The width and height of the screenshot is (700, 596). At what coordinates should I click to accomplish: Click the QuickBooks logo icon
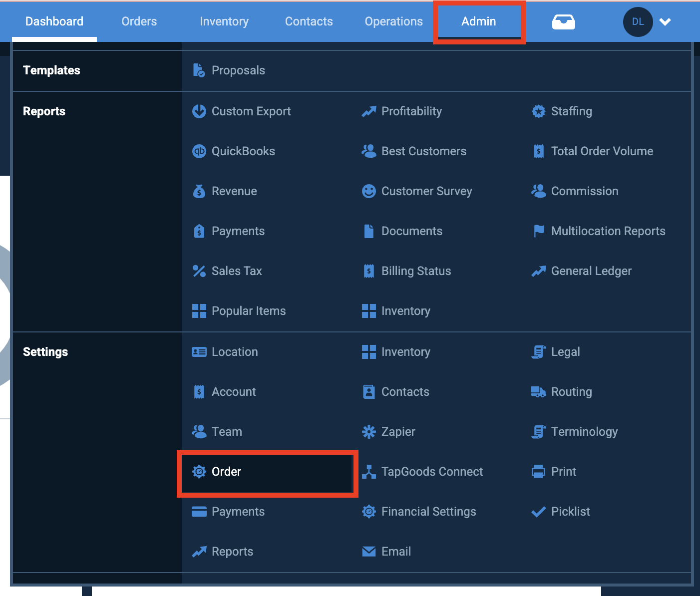[199, 151]
